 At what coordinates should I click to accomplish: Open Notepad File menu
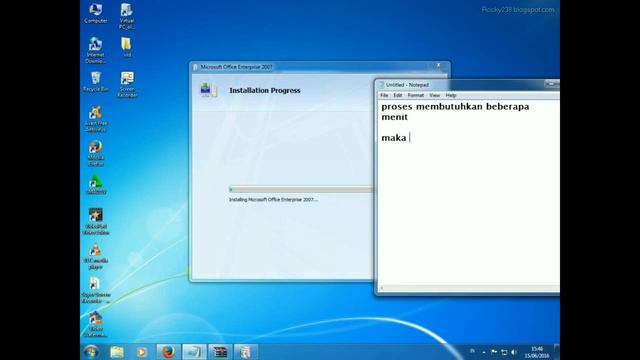(x=384, y=95)
